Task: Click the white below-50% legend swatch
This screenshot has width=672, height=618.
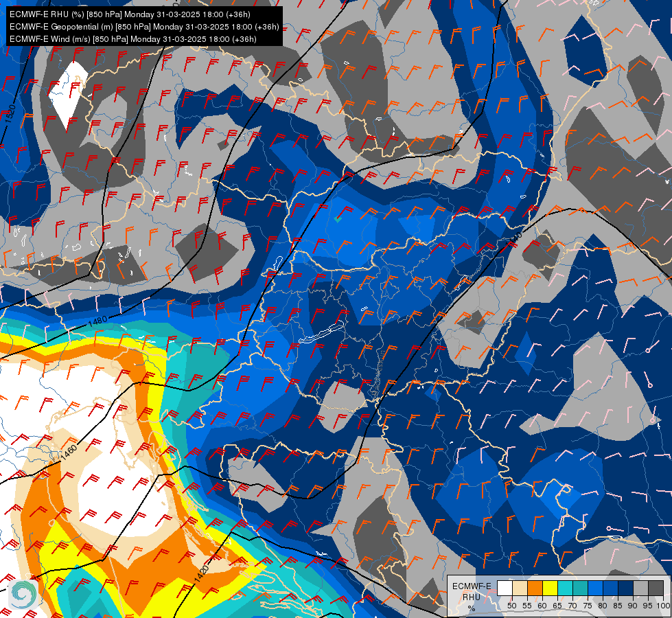Action: [x=505, y=588]
